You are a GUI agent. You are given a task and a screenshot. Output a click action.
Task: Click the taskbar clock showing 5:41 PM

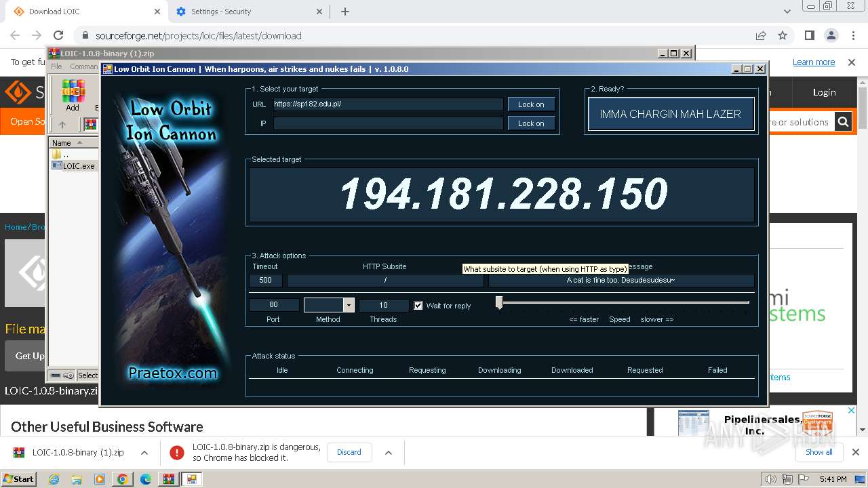coord(833,479)
